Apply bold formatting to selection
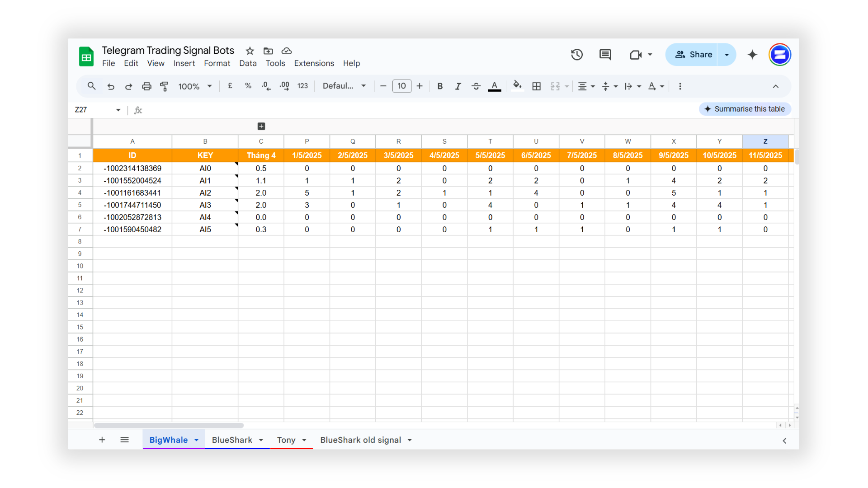Screen dimensions: 868x488 click(x=440, y=86)
